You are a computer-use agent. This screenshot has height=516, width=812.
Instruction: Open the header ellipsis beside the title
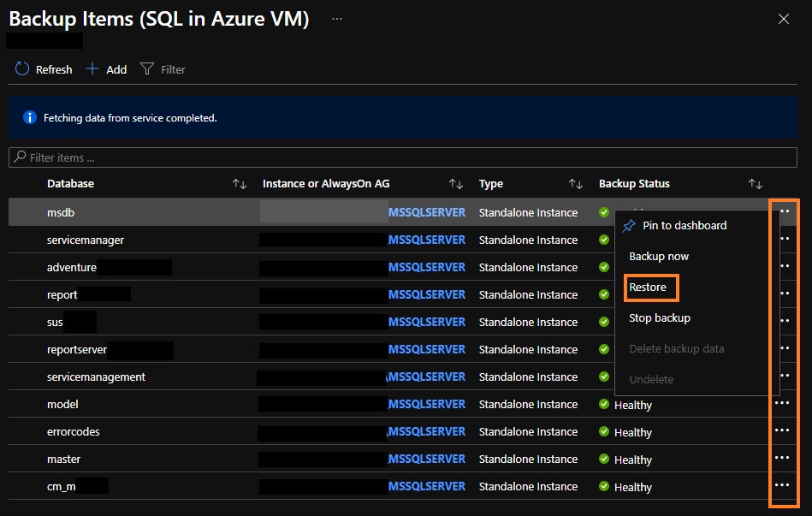click(x=337, y=19)
